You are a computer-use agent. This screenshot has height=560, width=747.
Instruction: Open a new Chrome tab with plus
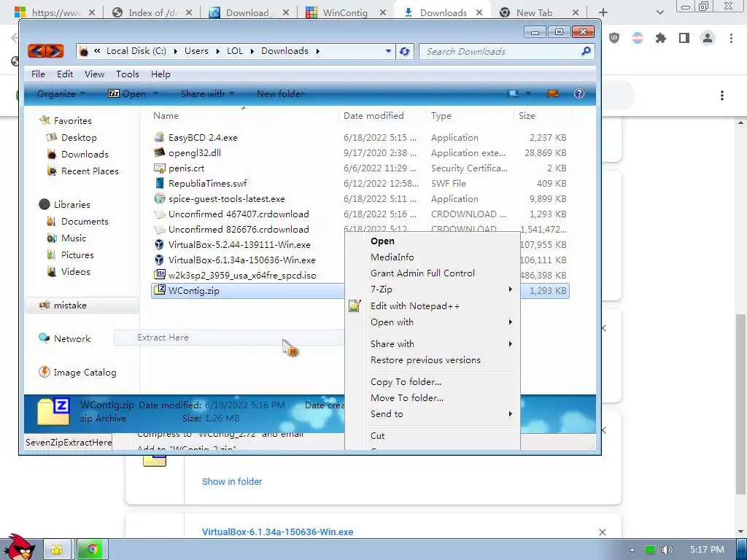point(603,12)
